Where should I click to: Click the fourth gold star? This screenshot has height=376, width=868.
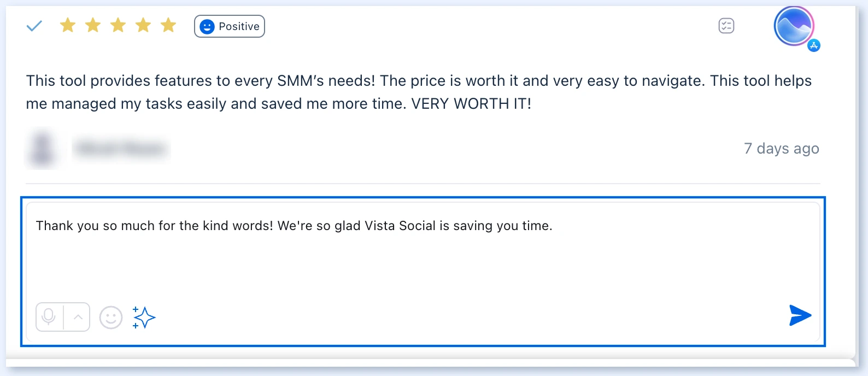(143, 25)
